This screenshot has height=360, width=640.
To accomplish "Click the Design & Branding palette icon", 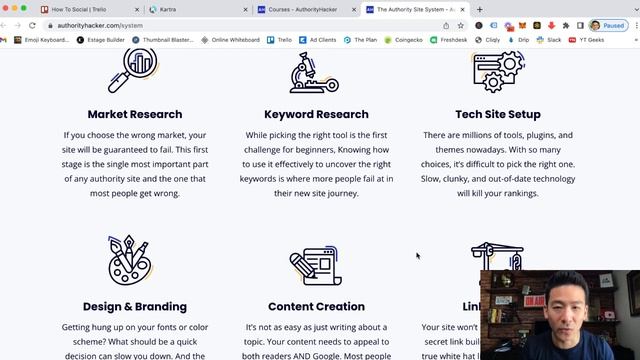I will pyautogui.click(x=130, y=260).
